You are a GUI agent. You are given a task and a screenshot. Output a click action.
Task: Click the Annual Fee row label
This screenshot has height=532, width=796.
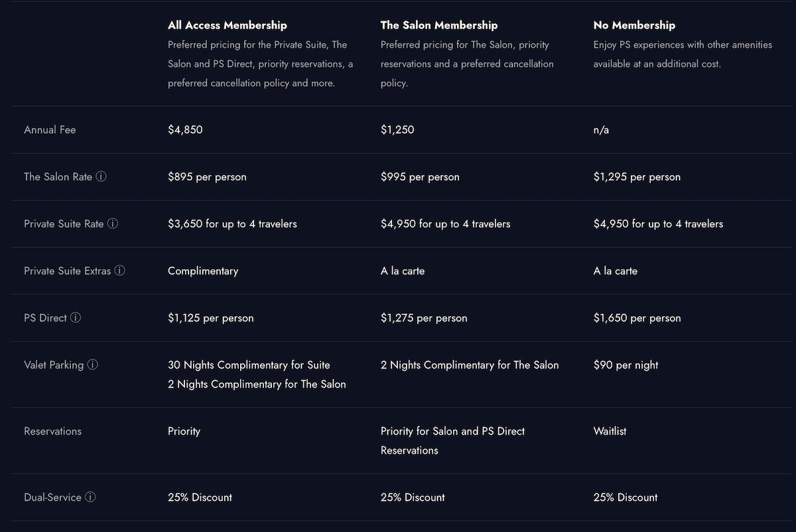coord(50,130)
